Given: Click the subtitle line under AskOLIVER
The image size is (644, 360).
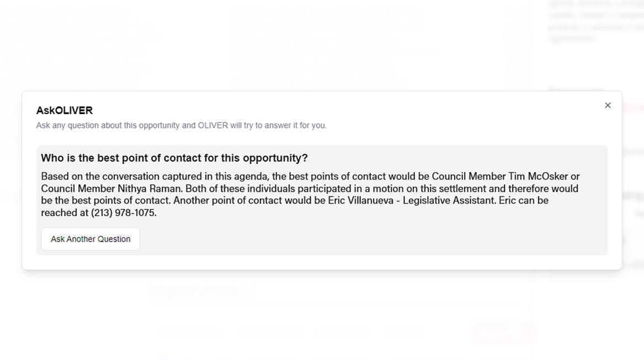Looking at the screenshot, I should [181, 126].
